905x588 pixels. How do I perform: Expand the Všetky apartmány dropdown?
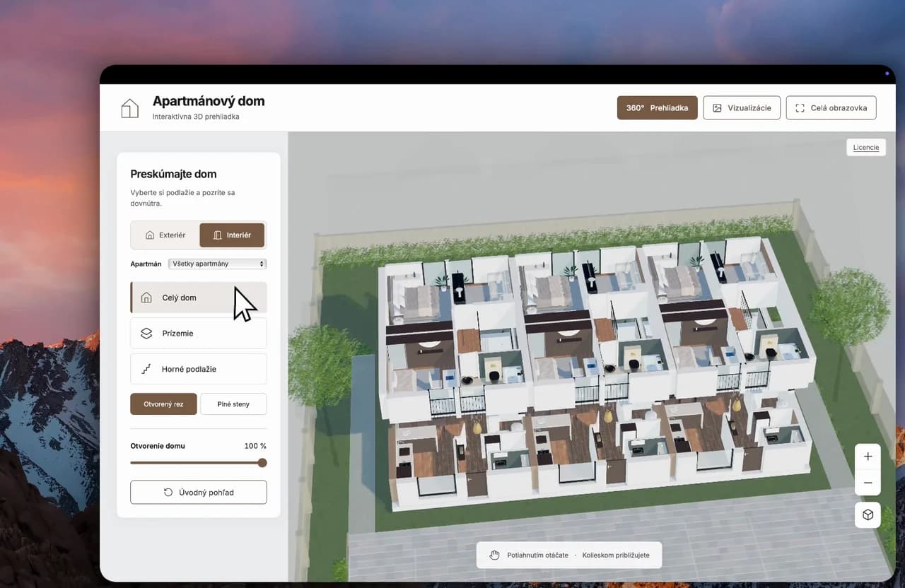(217, 264)
